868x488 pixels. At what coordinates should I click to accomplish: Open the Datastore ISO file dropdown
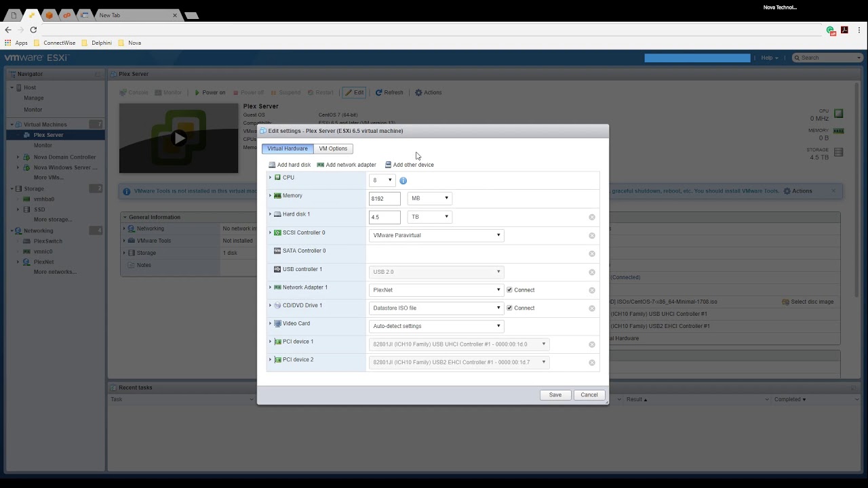tap(436, 308)
